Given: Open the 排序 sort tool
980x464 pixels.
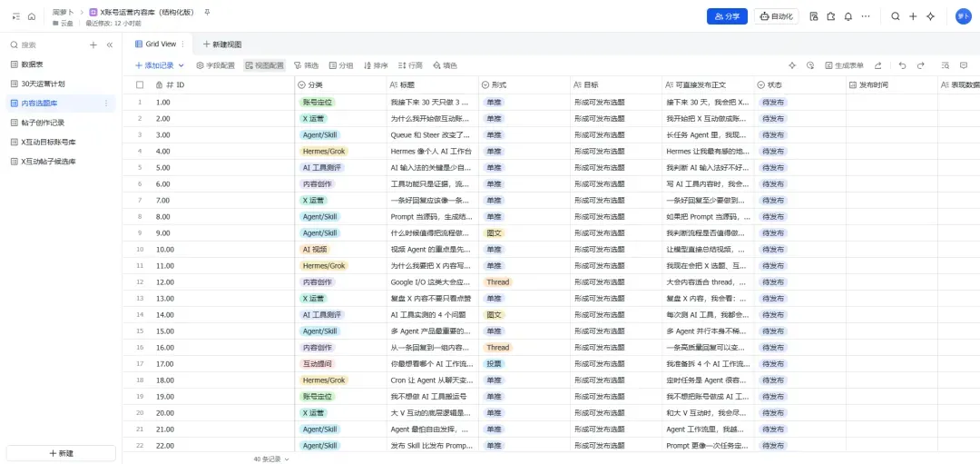Looking at the screenshot, I should (376, 65).
